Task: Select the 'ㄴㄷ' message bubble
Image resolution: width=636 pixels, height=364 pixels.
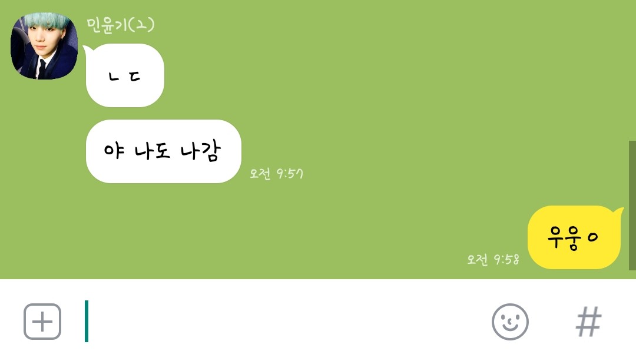Action: [125, 75]
